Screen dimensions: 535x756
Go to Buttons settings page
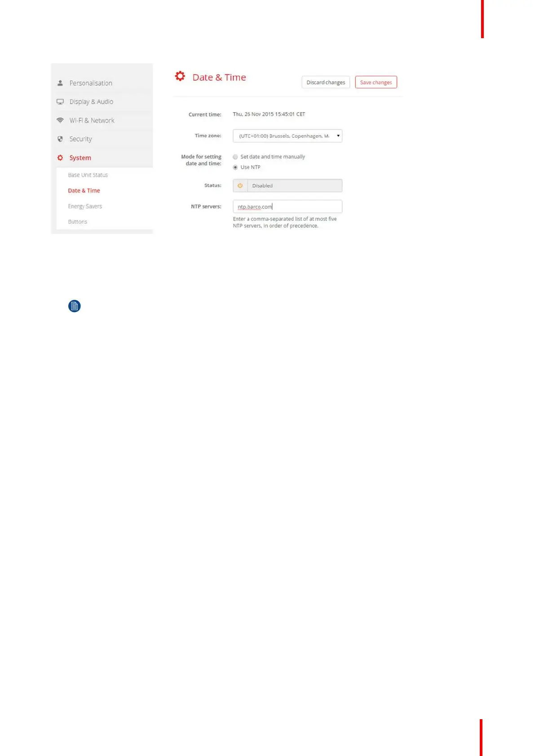[77, 222]
